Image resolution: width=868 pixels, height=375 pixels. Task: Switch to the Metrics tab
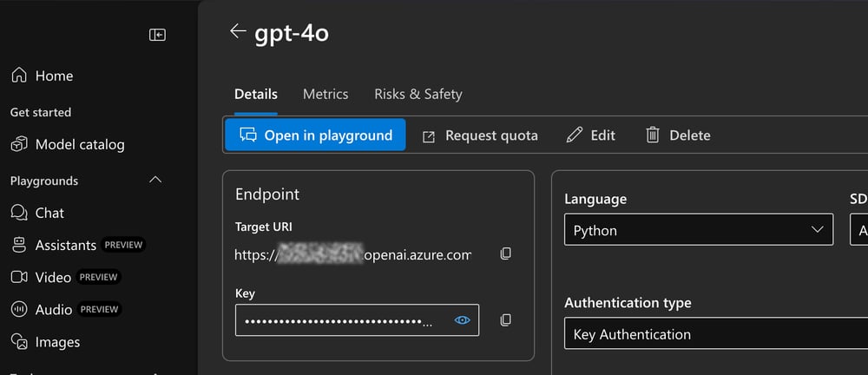[325, 95]
